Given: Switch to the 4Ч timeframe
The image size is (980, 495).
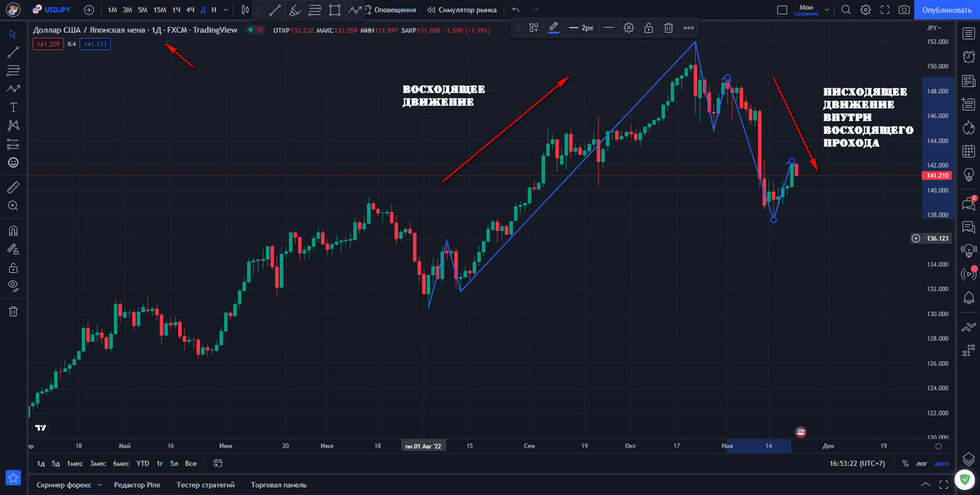Looking at the screenshot, I should [x=190, y=10].
